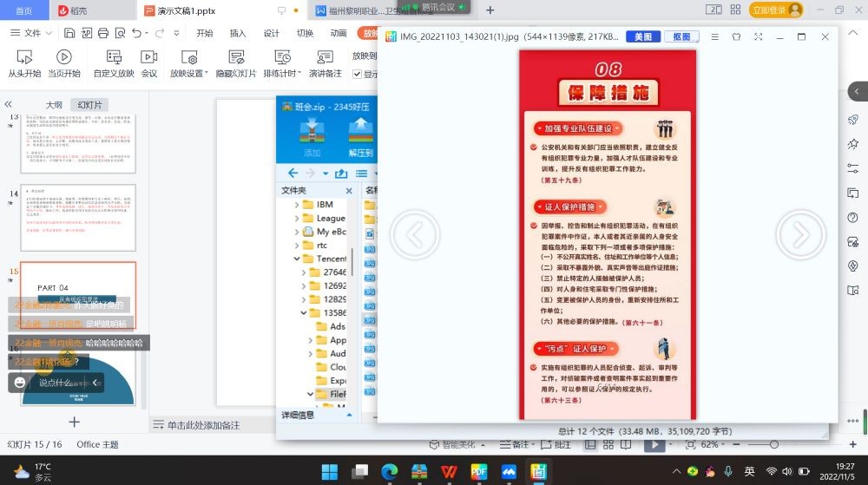Select slide 14 thumbnail
Viewport: 868px width, 485px height.
(x=78, y=217)
